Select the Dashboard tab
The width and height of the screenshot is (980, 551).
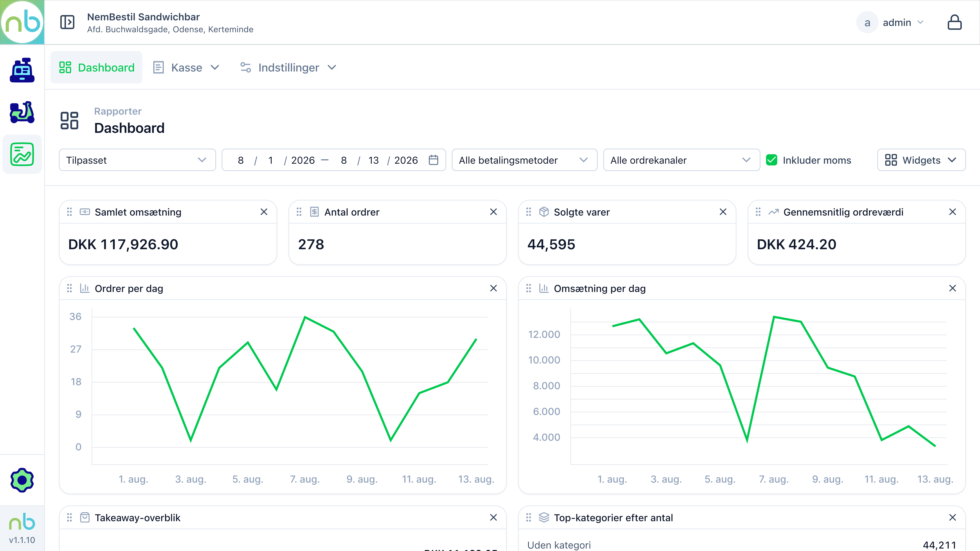[97, 67]
